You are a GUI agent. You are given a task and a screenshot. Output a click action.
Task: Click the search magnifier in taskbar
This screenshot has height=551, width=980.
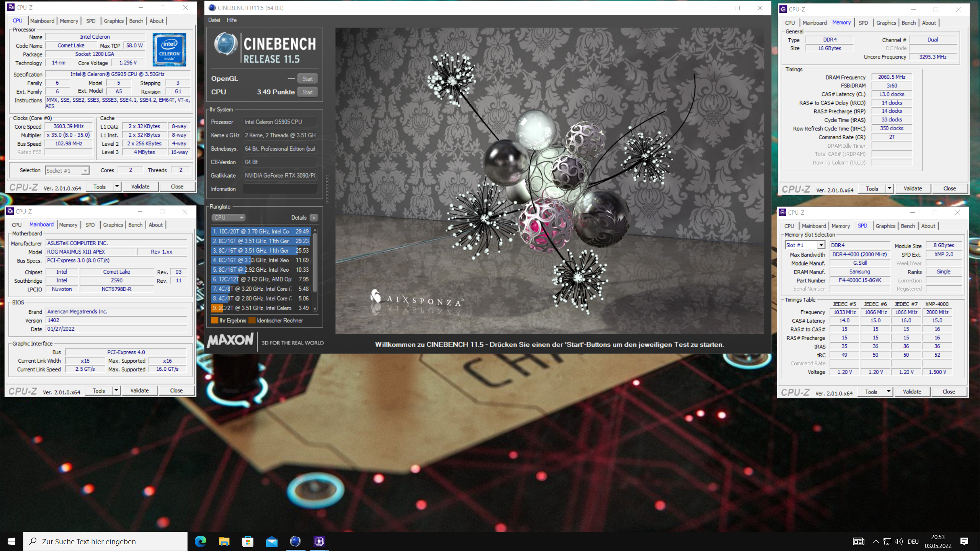(x=33, y=541)
